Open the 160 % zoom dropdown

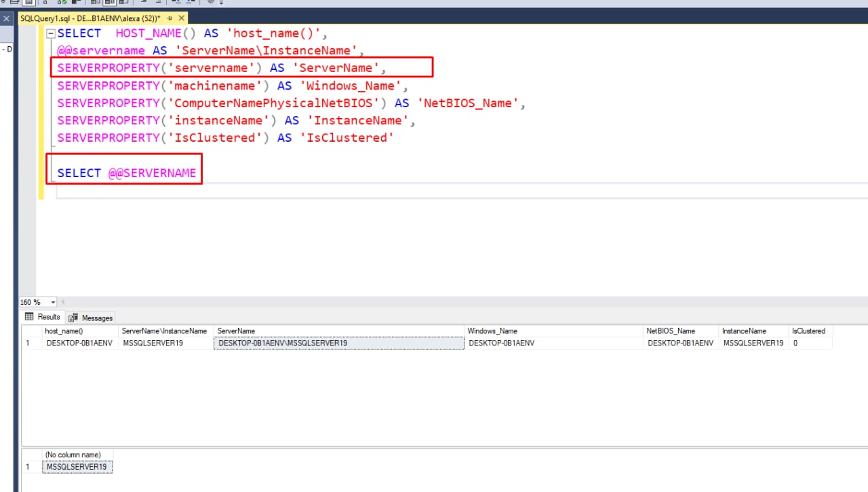click(53, 302)
